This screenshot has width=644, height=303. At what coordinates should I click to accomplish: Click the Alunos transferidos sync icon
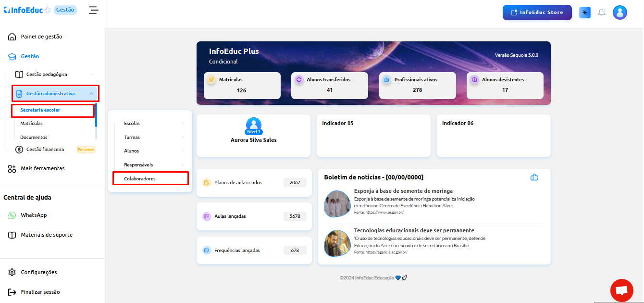(x=299, y=80)
